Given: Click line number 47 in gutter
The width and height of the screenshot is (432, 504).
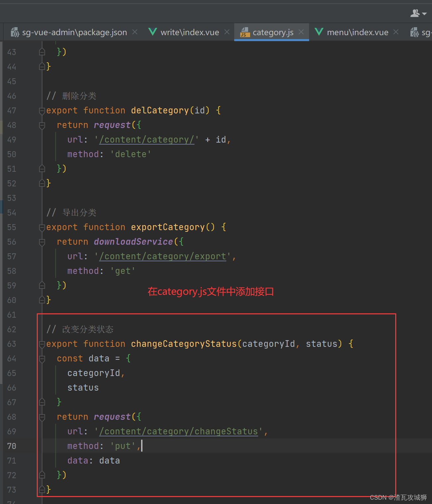Looking at the screenshot, I should [12, 111].
